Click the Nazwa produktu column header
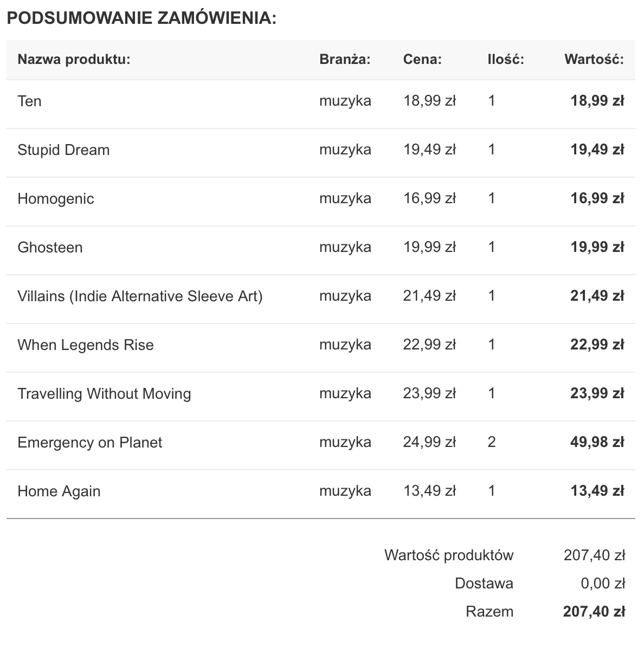Screen dimensions: 644x648 point(74,59)
